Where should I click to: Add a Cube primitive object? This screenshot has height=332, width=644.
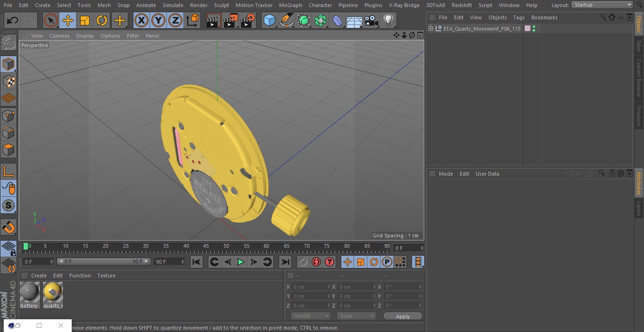click(269, 21)
